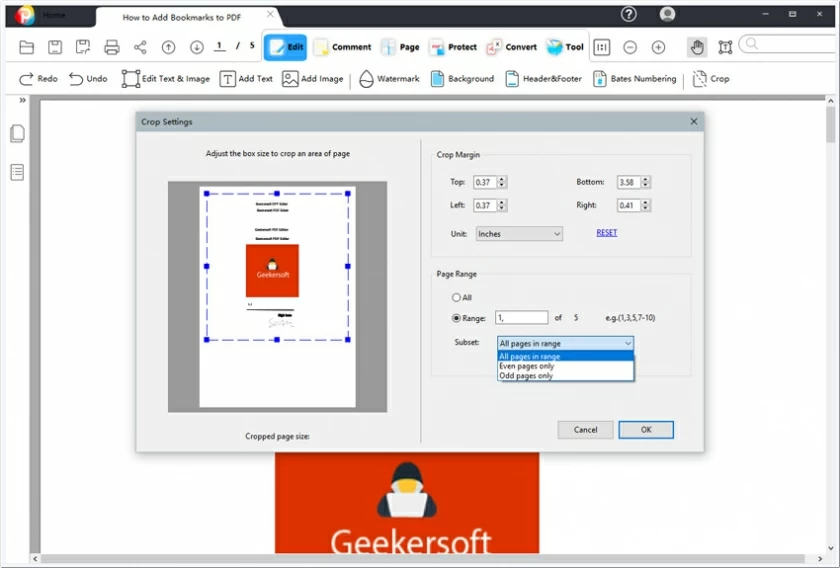Open the Watermark tool

pos(389,79)
